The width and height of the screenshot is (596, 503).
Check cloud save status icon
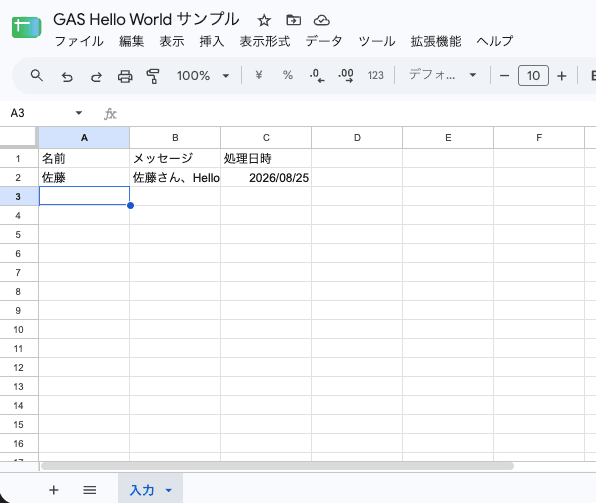click(322, 20)
